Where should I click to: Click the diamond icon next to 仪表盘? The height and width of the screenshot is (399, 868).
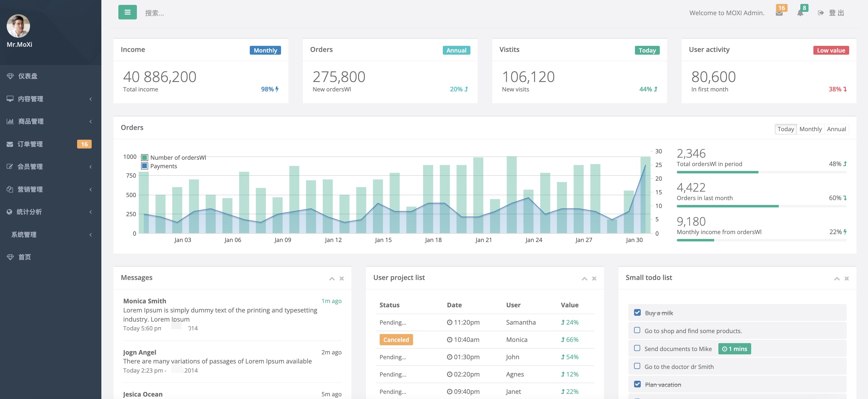[x=10, y=76]
